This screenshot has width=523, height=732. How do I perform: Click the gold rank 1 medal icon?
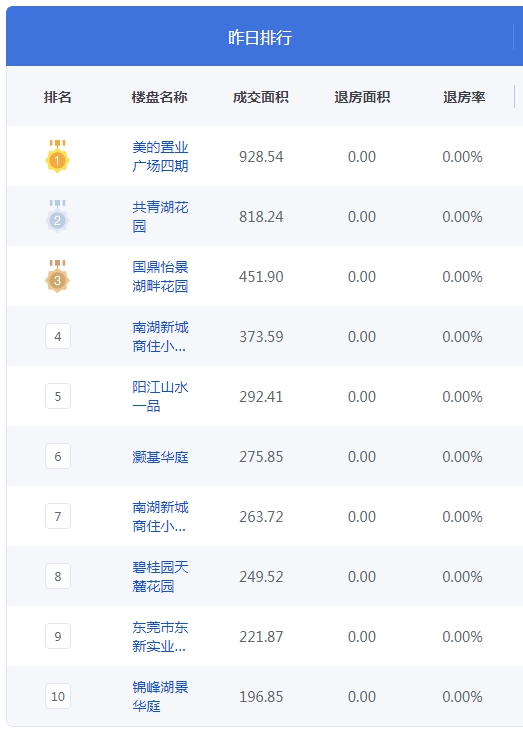(x=57, y=156)
